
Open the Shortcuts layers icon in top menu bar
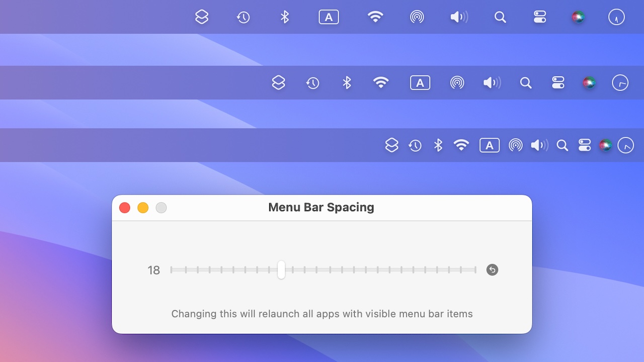pos(202,17)
